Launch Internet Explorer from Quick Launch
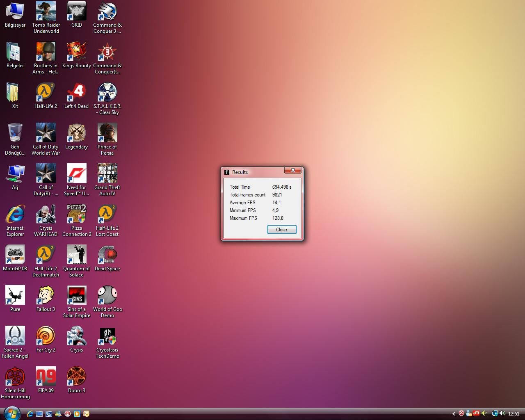The height and width of the screenshot is (420, 525). click(x=30, y=414)
